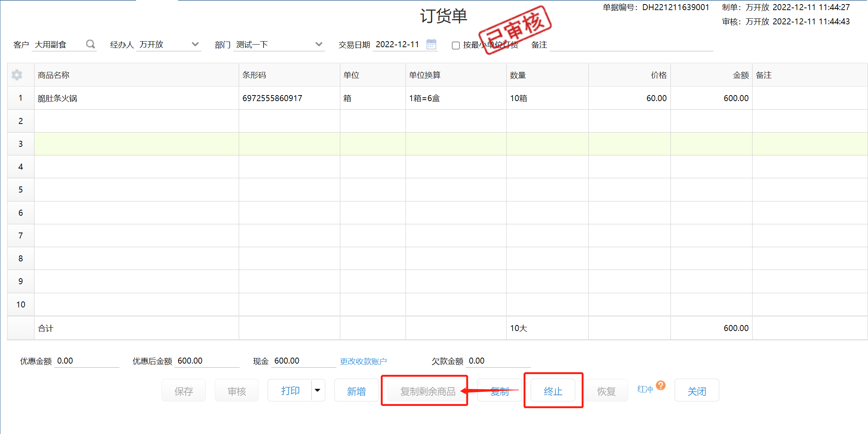Select price cell 60.00

[629, 98]
